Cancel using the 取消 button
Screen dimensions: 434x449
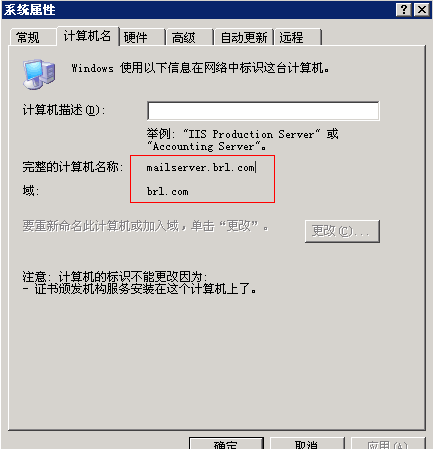coord(307,443)
